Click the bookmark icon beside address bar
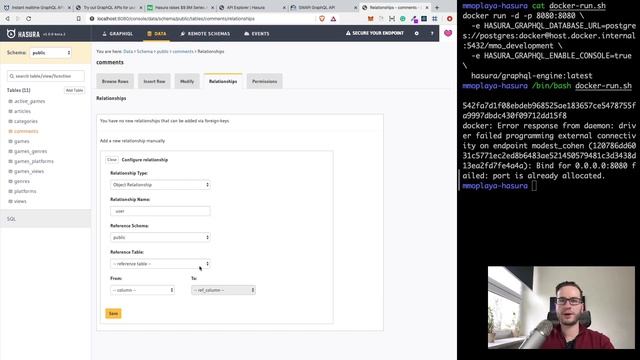 pos(79,18)
